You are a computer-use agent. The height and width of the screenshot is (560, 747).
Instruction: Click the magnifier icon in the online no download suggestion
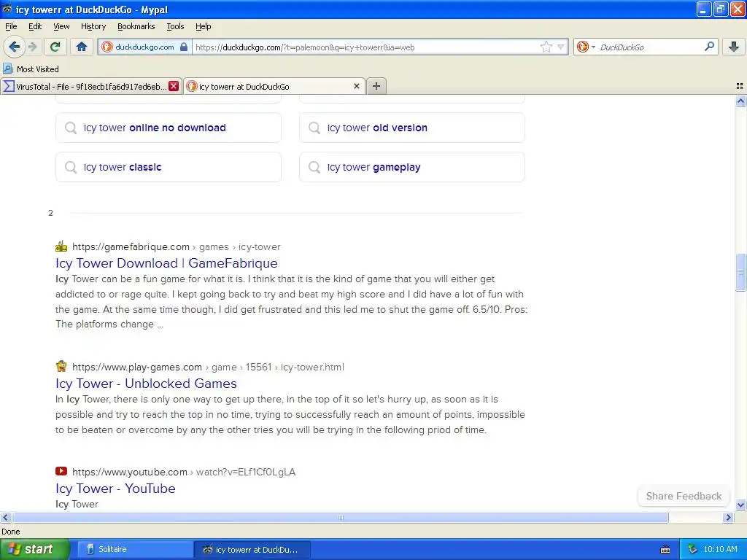tap(71, 128)
